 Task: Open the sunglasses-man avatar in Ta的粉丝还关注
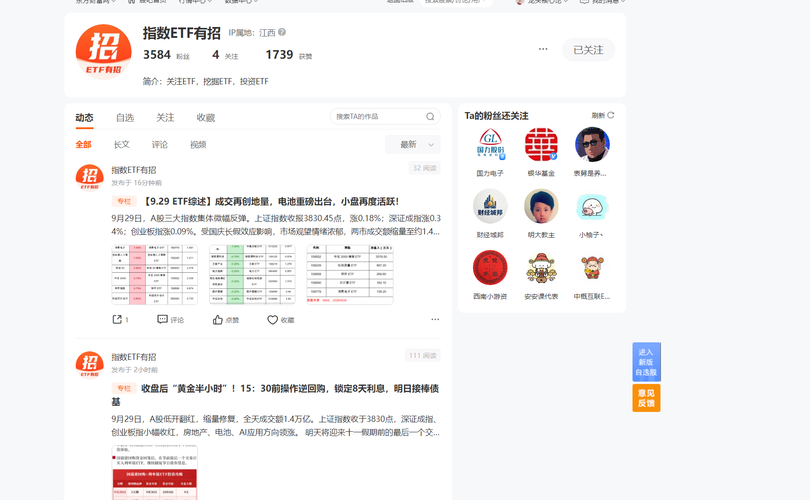coord(592,145)
